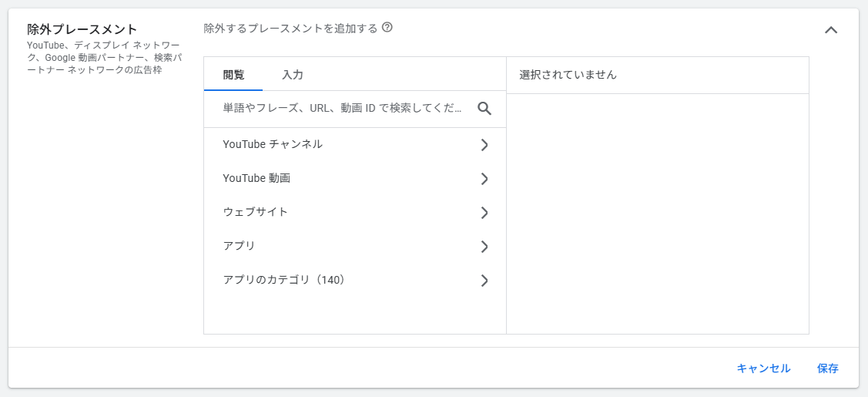Screen dimensions: 868x397
Task: Click the 除外プレースメント section title
Action: coord(82,29)
